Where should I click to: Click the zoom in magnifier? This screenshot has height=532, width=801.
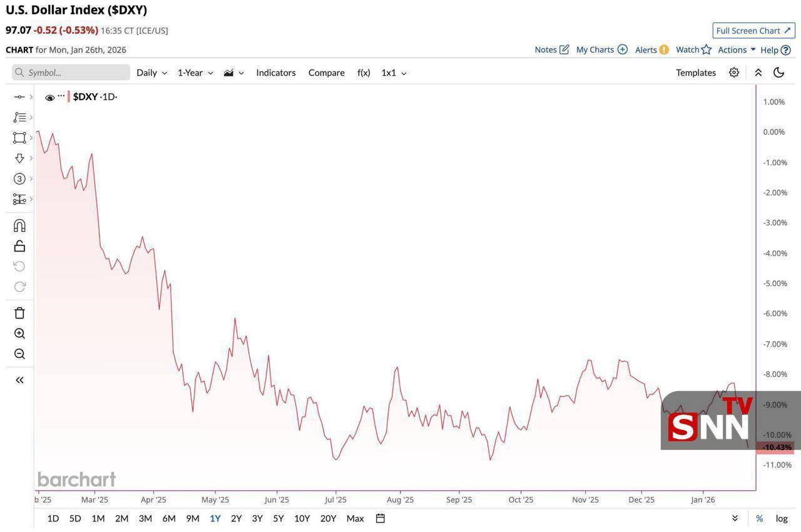[x=19, y=334]
